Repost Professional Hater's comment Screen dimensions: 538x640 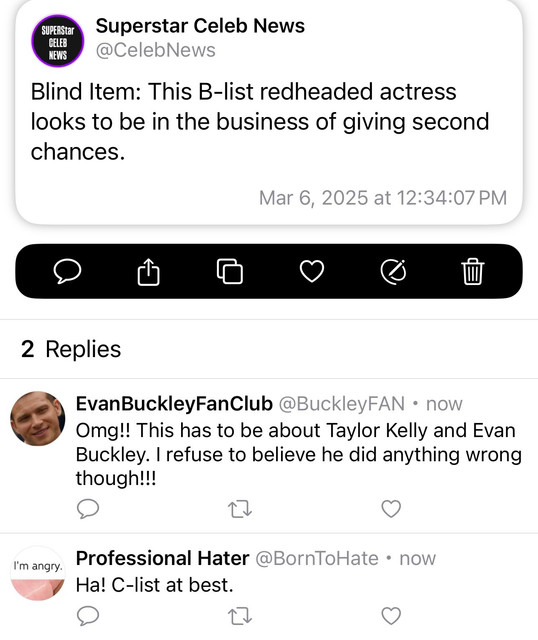240,616
